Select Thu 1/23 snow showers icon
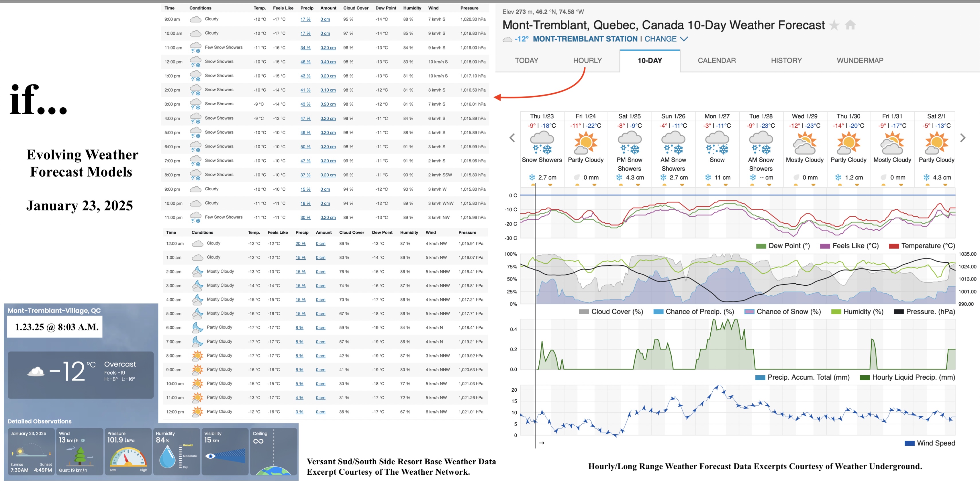 pos(542,143)
